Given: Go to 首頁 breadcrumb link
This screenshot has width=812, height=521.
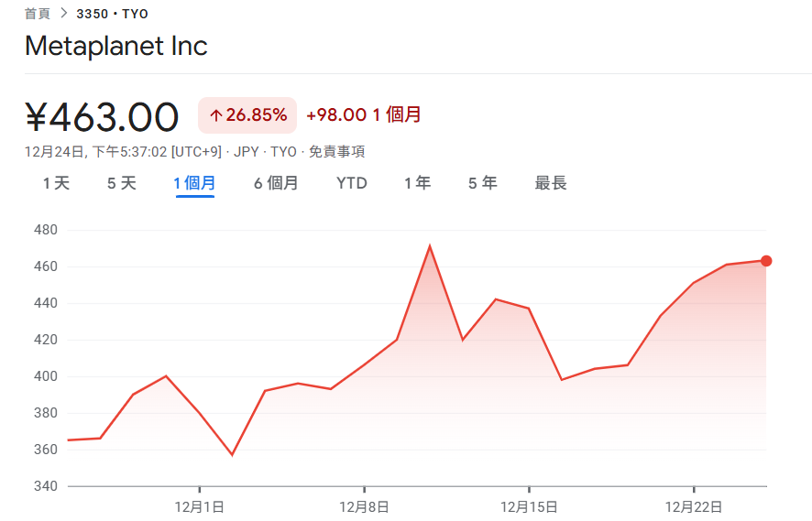Looking at the screenshot, I should click(x=38, y=14).
